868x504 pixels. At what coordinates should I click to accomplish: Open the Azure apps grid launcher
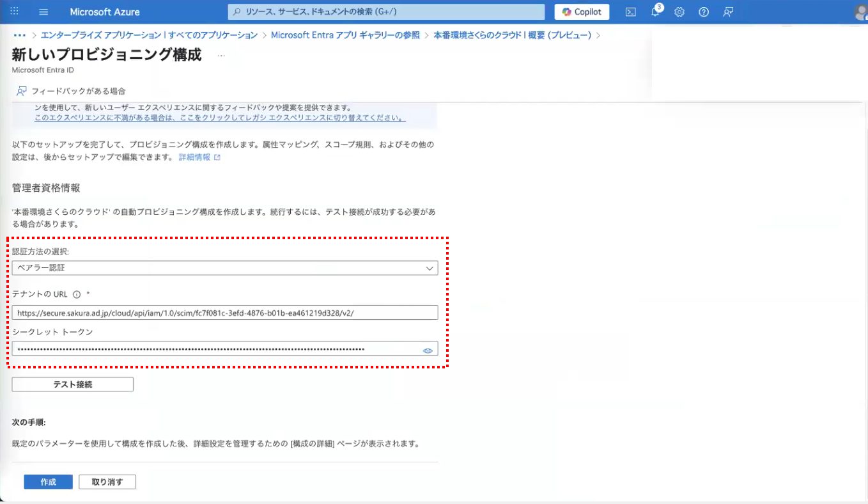pos(15,12)
